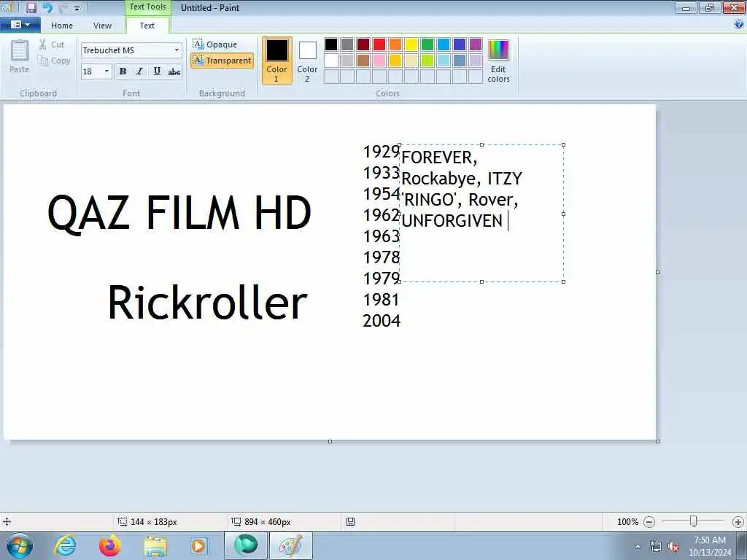
Task: Click inside the text box after UNFORGIVEN
Action: click(510, 222)
